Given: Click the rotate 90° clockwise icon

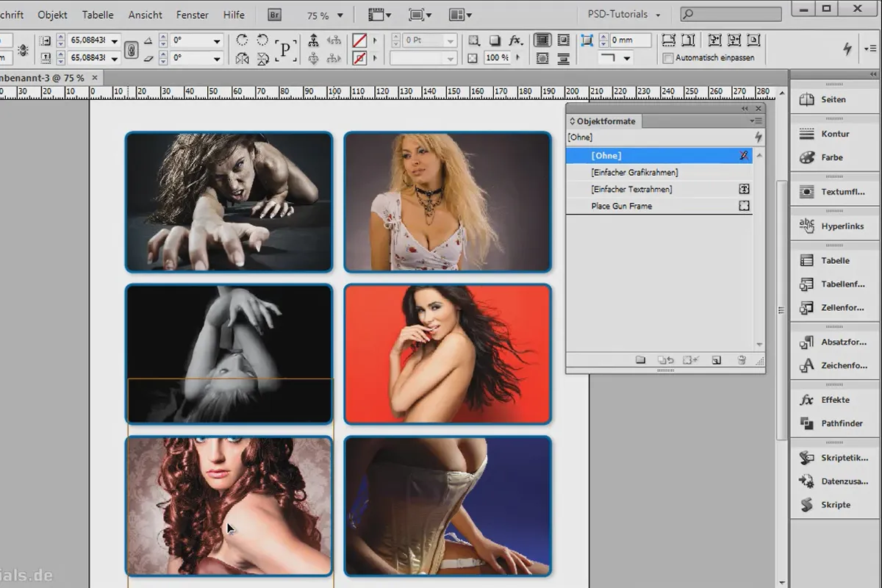Looking at the screenshot, I should point(242,40).
